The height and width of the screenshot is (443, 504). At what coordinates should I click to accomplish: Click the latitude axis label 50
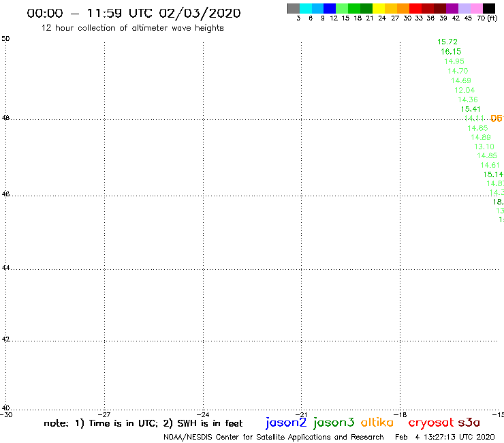[x=5, y=39]
